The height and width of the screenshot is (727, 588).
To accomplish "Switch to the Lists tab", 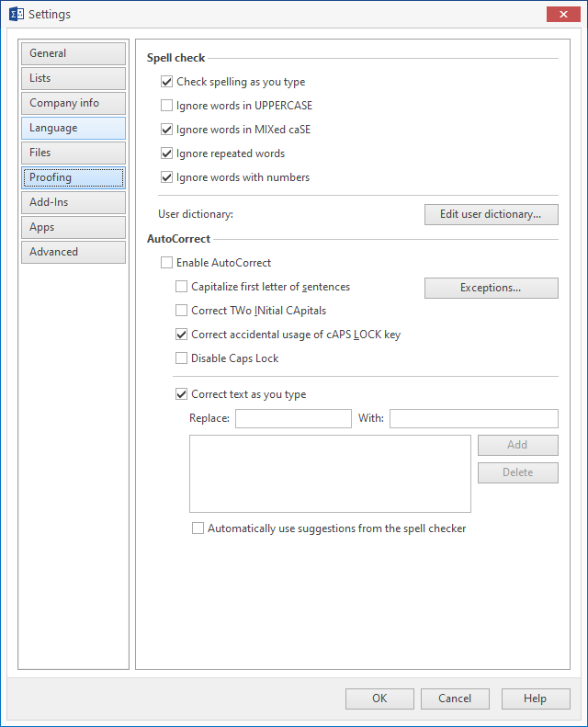I will 73,78.
